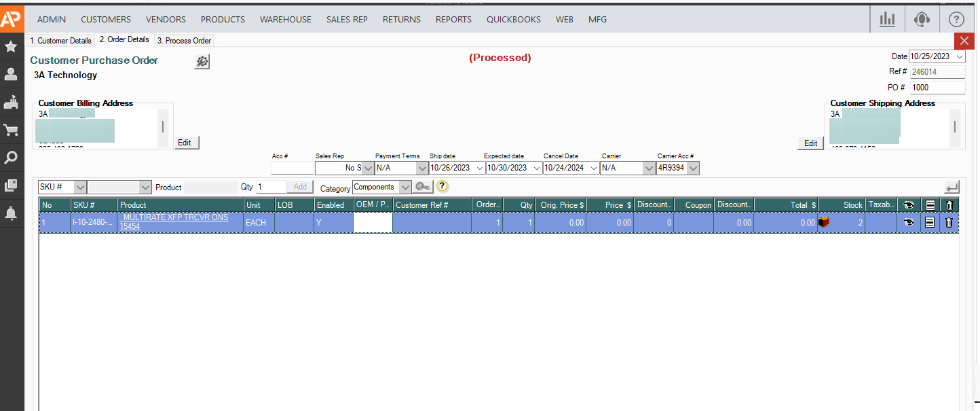The image size is (980, 411).
Task: Click the shopping cart sidebar icon
Action: coord(11,130)
